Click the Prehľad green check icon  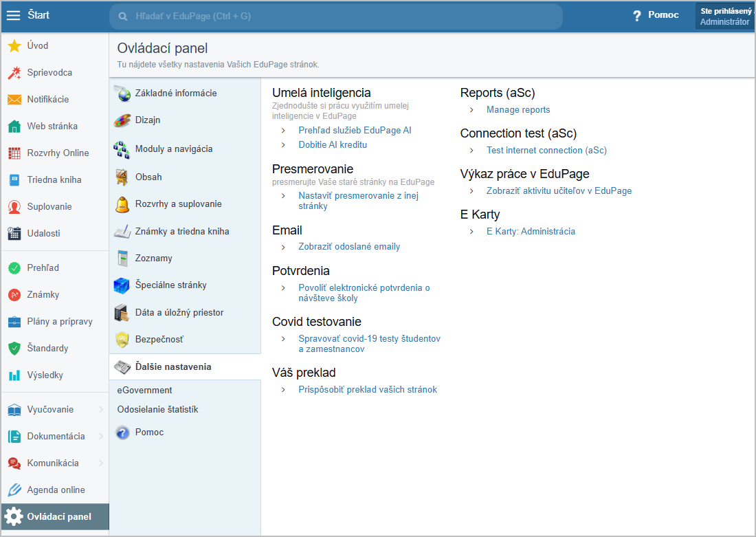pos(14,267)
